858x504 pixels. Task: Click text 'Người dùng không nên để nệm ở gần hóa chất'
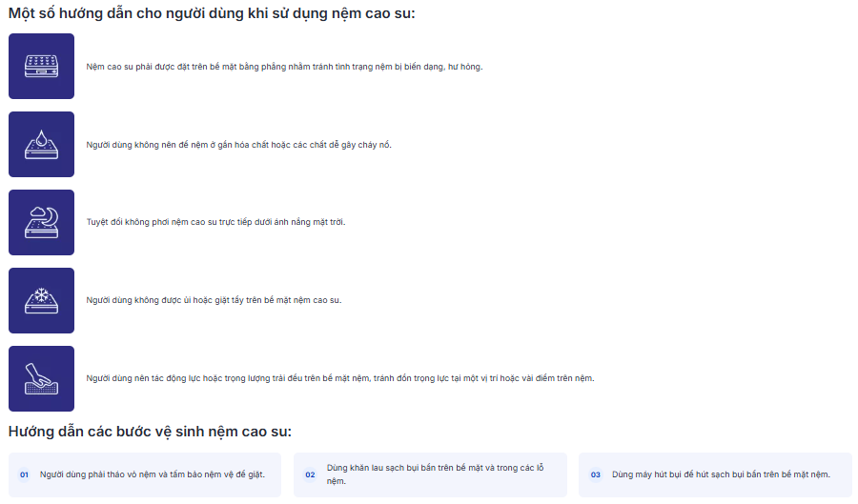239,145
